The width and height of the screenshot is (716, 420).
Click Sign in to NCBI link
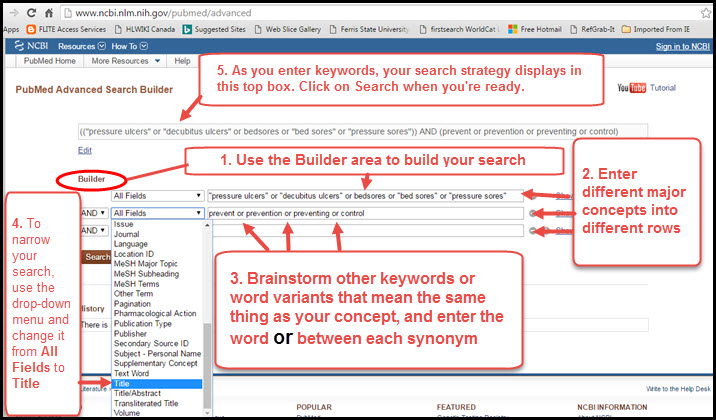pyautogui.click(x=683, y=47)
